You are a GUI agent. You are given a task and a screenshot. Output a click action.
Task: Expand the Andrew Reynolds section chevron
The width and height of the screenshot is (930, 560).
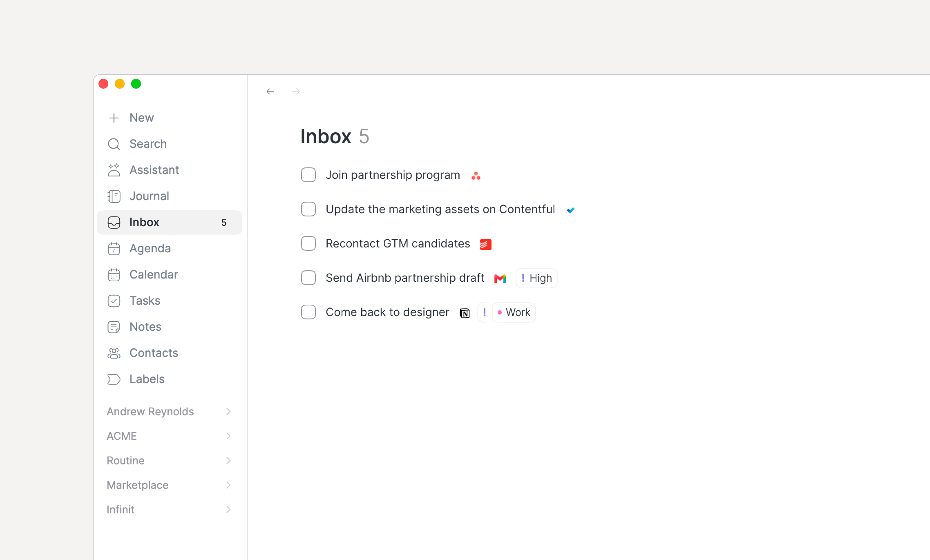(228, 411)
